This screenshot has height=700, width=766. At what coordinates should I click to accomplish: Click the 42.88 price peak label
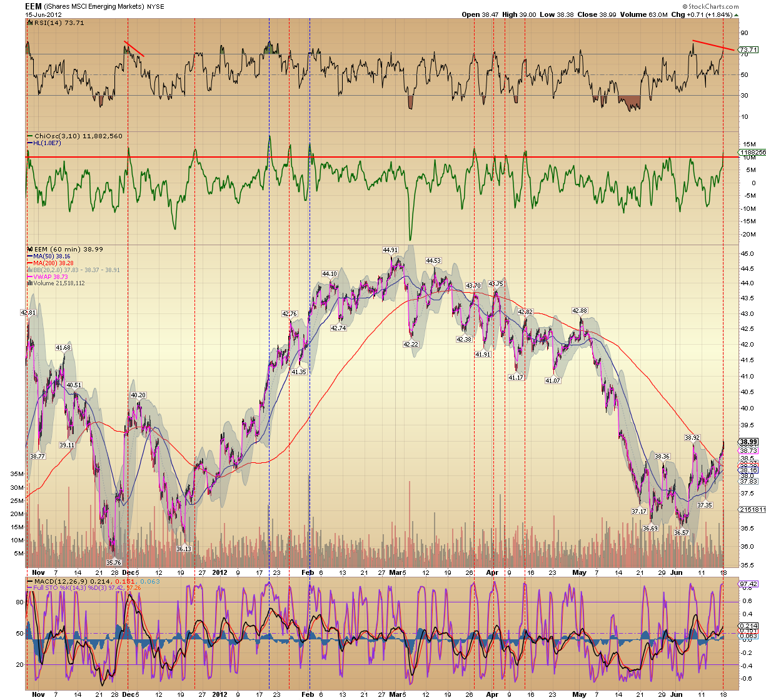click(580, 310)
